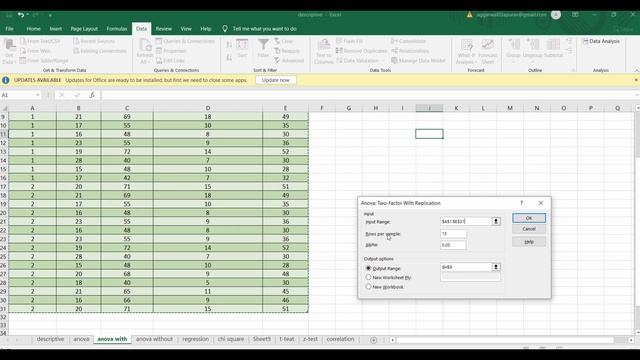This screenshot has height=360, width=640.
Task: Open What-If Analysis dropdown
Action: coord(467,51)
